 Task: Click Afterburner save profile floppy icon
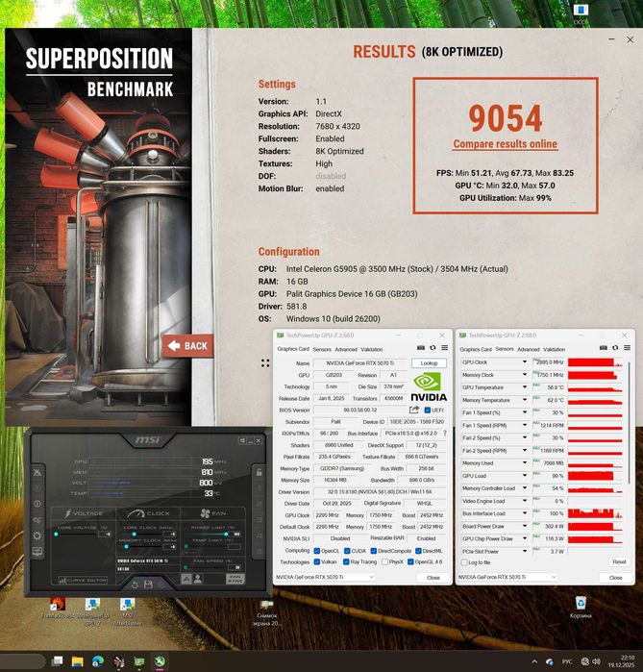click(148, 585)
